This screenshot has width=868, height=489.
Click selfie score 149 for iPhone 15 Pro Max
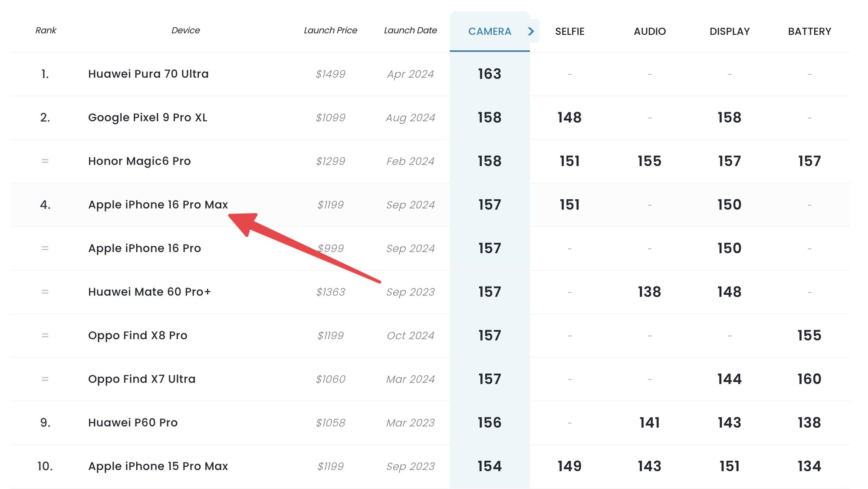tap(569, 466)
